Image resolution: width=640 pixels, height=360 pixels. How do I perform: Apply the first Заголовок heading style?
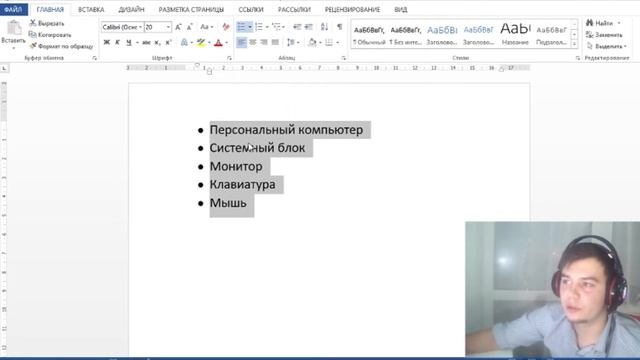(x=442, y=35)
